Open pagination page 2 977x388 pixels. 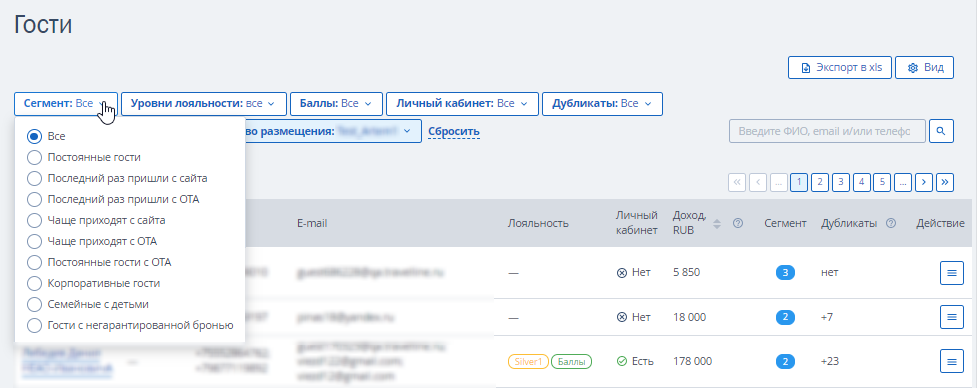tap(820, 182)
